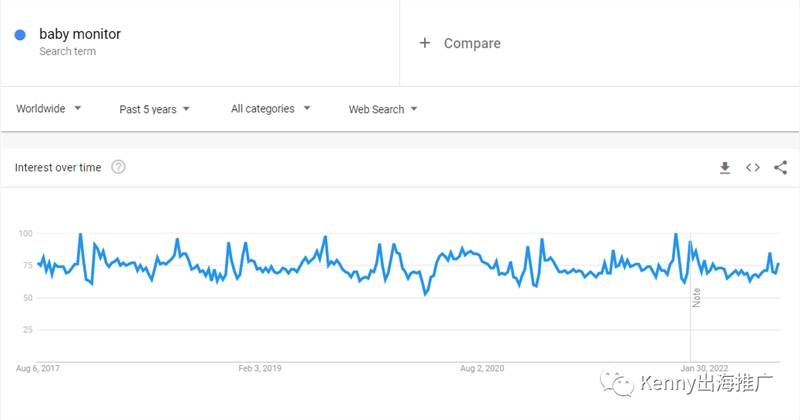Open the Past 5 years time dropdown
This screenshot has width=800, height=420.
coord(155,109)
